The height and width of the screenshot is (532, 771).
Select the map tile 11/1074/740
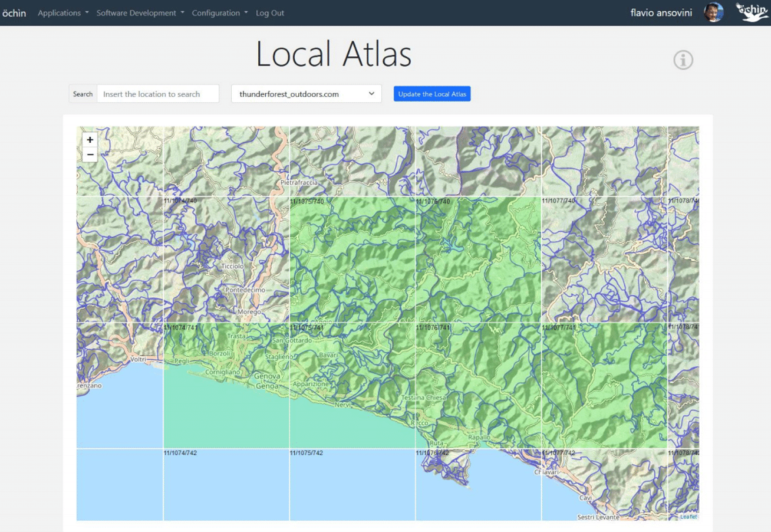coord(226,259)
